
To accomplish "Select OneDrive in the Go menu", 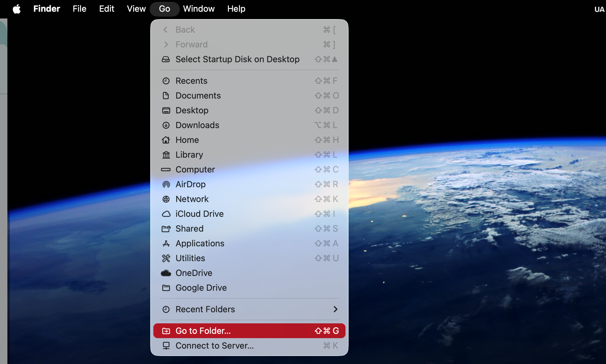I will click(249, 273).
